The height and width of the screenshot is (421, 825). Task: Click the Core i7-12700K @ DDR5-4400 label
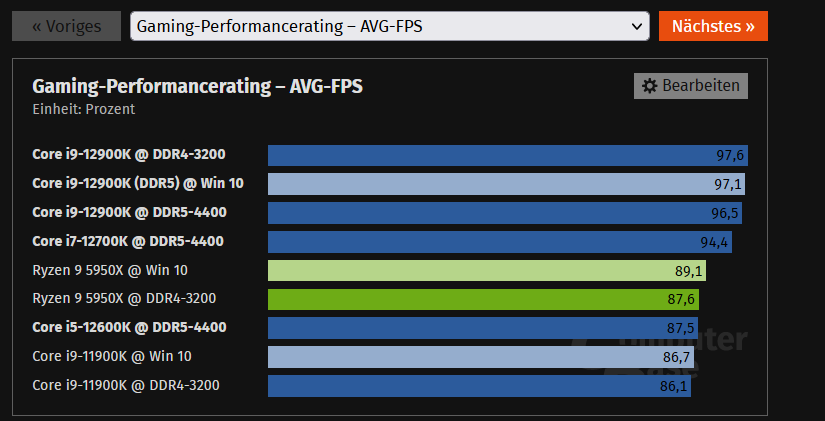(128, 242)
